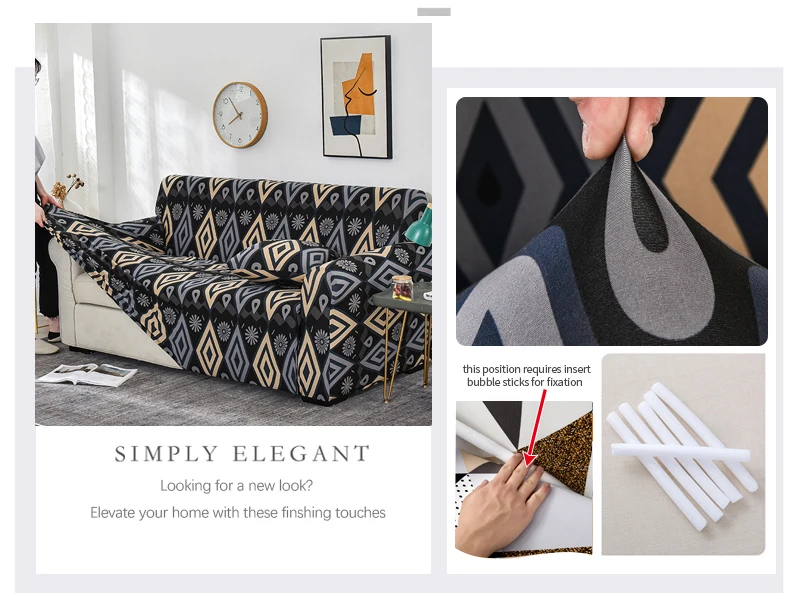Click the red arrow pointing at sofa gap

click(536, 428)
